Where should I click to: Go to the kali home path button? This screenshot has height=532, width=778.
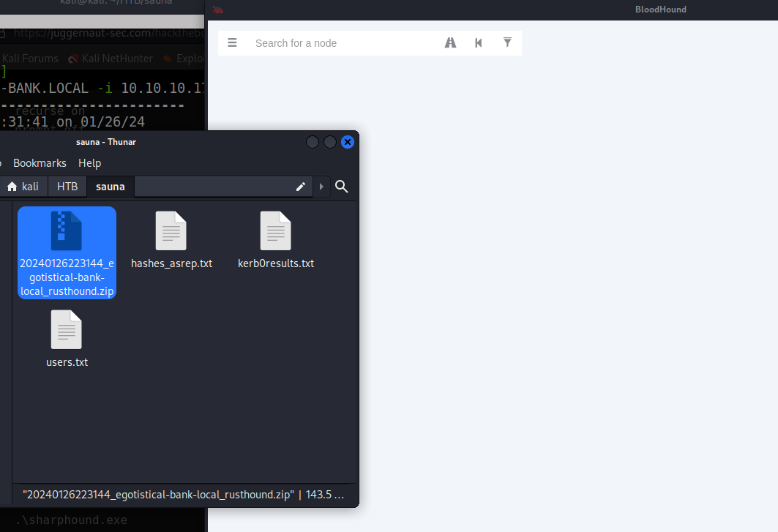coord(23,187)
